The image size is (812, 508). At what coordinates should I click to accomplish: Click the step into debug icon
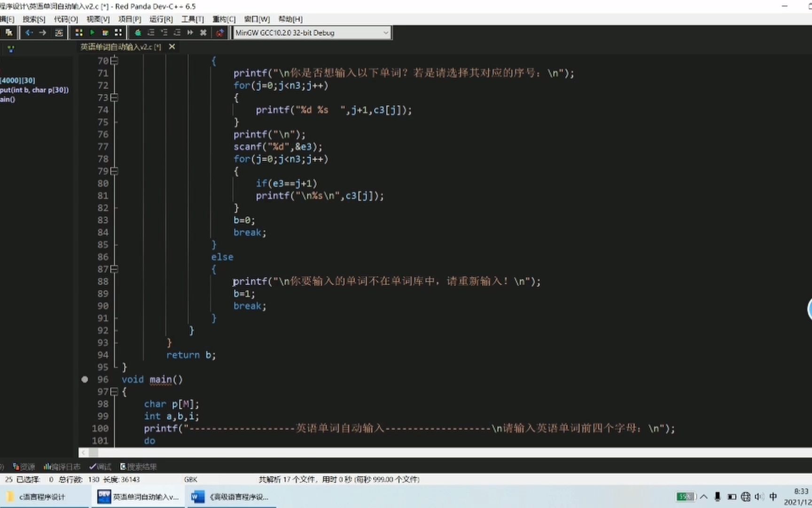pyautogui.click(x=164, y=32)
